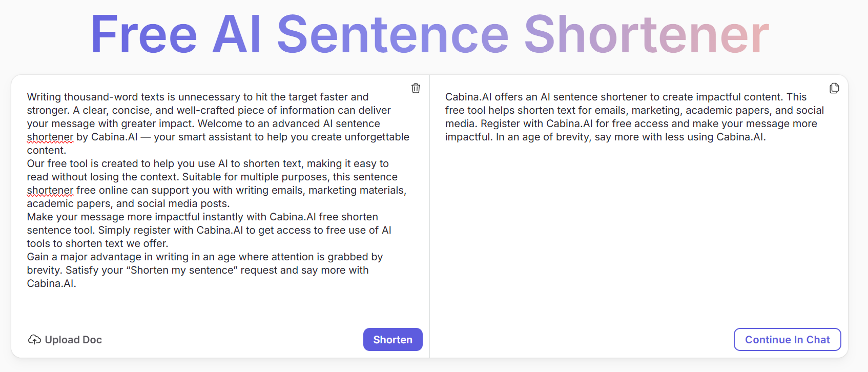Open Continue In Chat
This screenshot has height=372, width=868.
(x=787, y=340)
